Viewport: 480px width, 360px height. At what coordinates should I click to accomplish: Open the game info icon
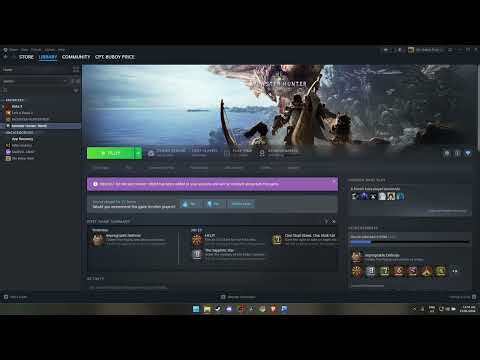point(457,153)
